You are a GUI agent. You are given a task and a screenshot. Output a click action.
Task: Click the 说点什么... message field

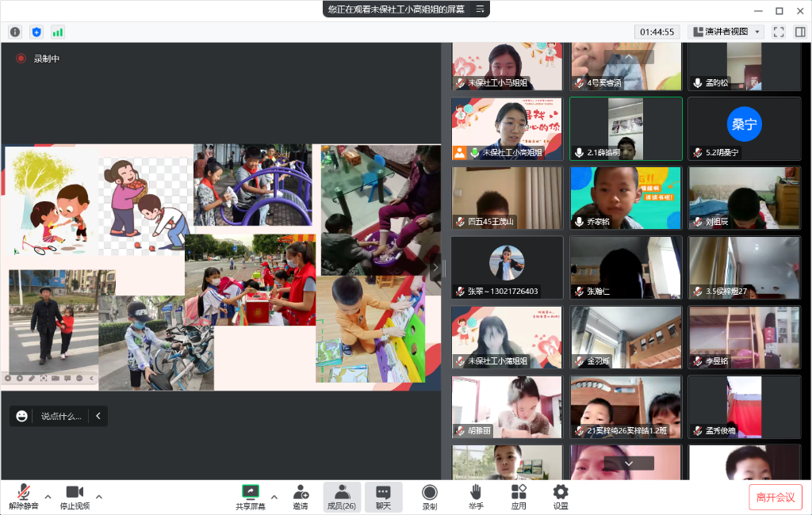coord(61,416)
